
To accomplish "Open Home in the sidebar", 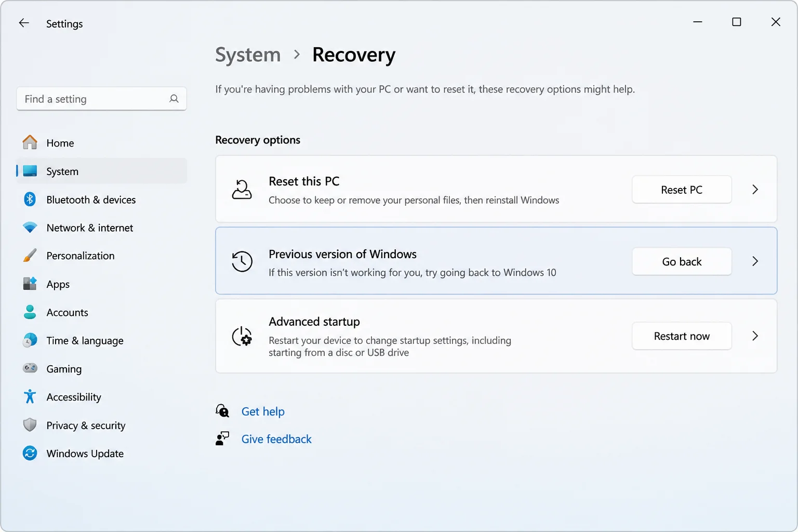I will pos(102,143).
